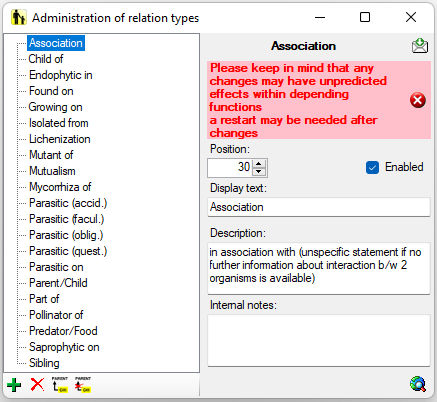Decrease Position value with down arrow

click(259, 172)
